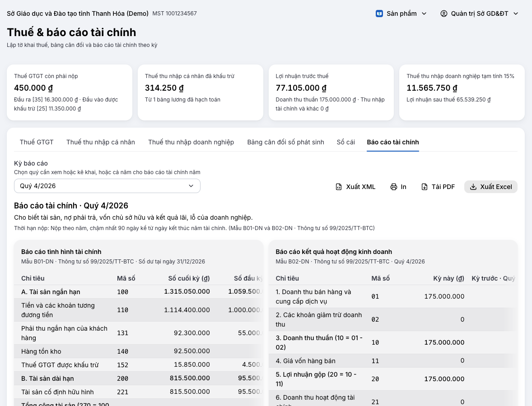The height and width of the screenshot is (406, 532).
Task: Click the blue Sản phẩm product icon
Action: coord(379,14)
